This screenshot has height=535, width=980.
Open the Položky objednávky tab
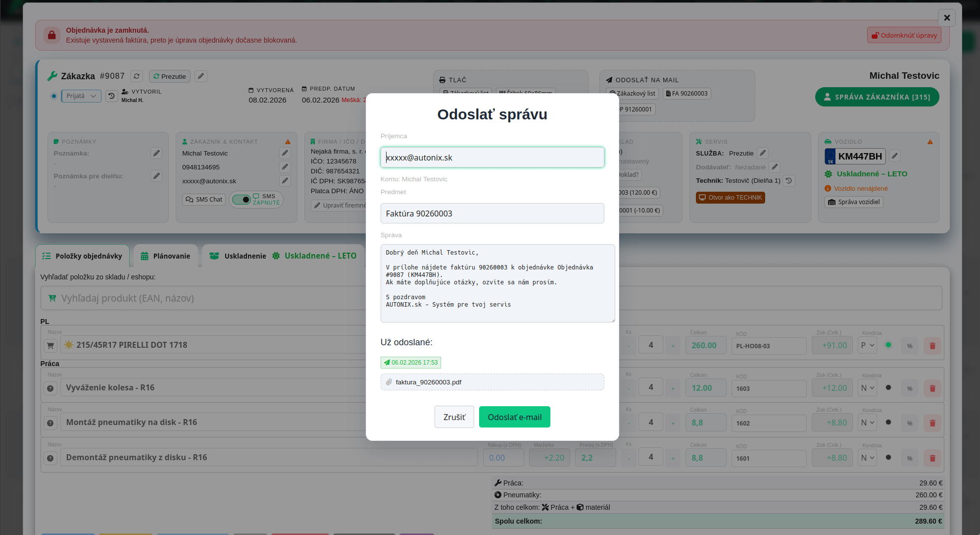(x=82, y=256)
